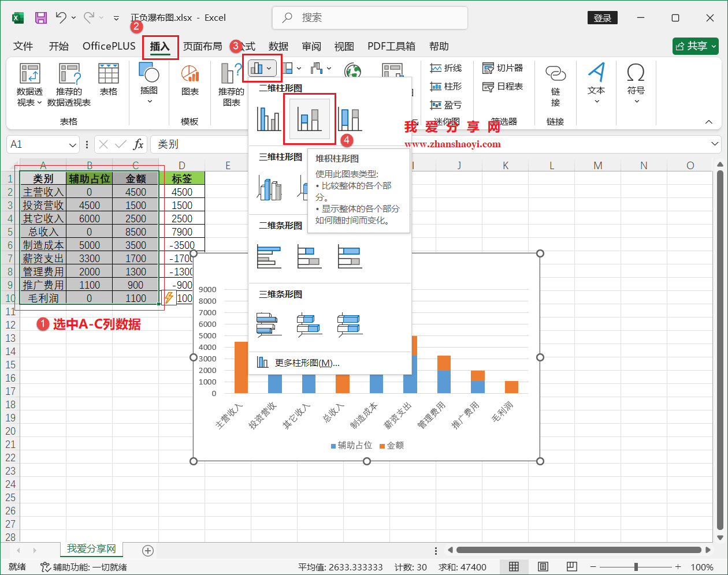The height and width of the screenshot is (575, 728).
Task: Switch to 页面布局 page layout view
Action: [543, 566]
